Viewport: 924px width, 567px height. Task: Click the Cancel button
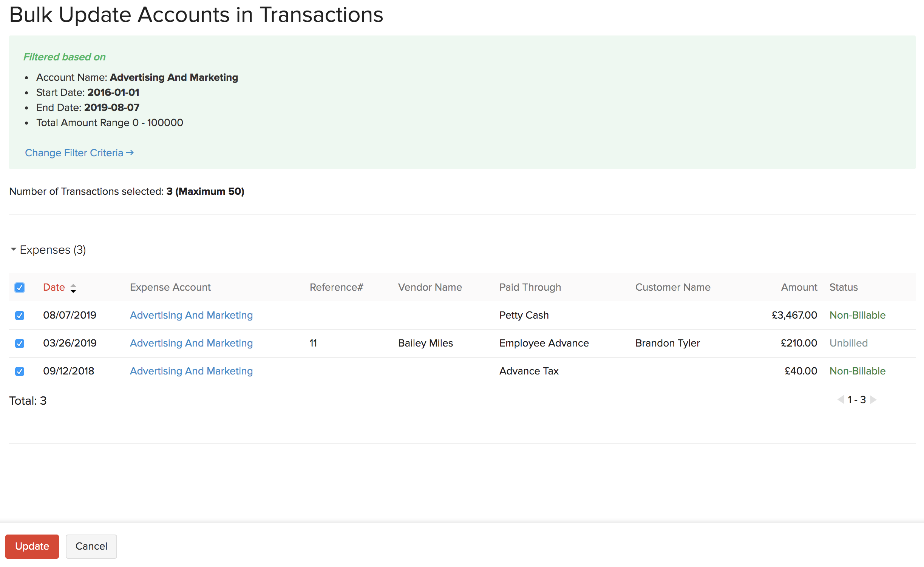[91, 546]
